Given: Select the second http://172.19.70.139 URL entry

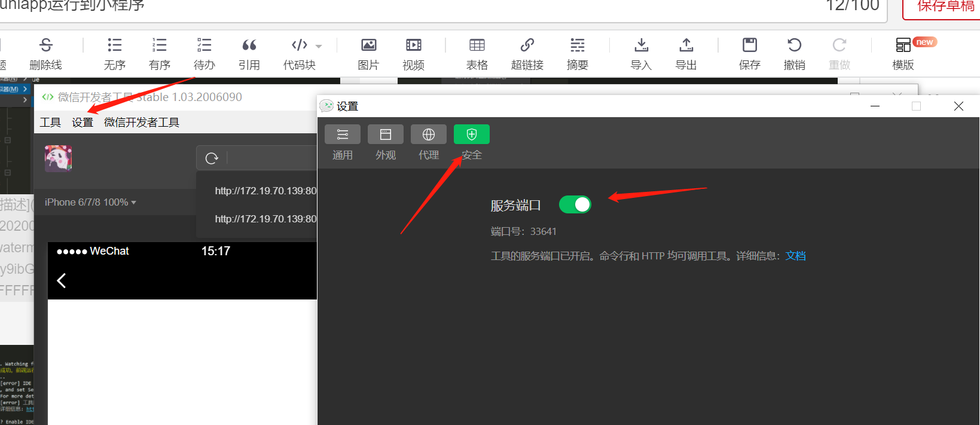Looking at the screenshot, I should tap(265, 219).
